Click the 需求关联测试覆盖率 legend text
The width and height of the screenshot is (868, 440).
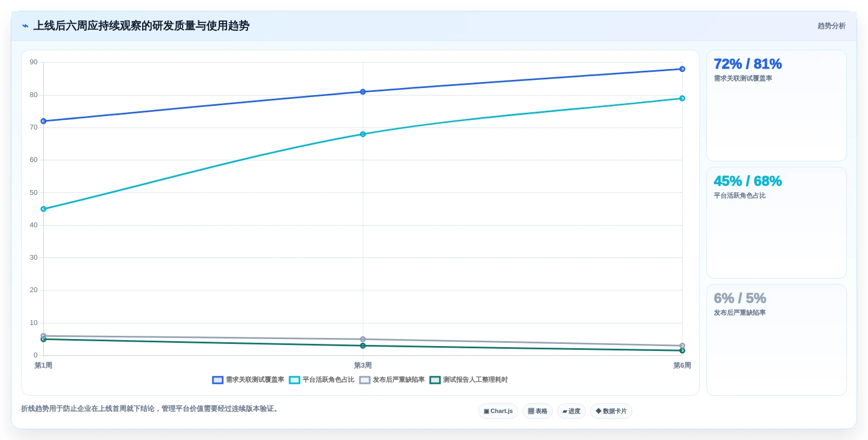tap(255, 380)
